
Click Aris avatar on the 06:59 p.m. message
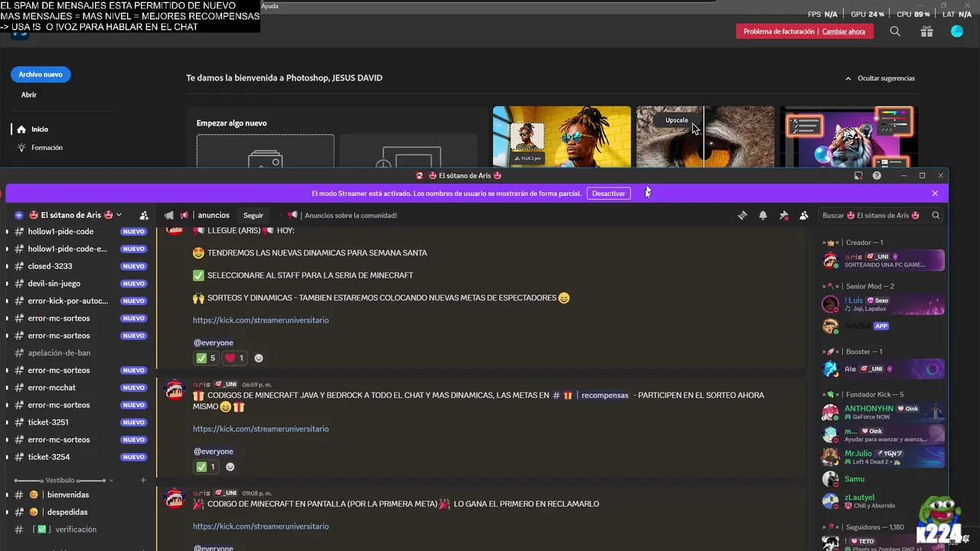[x=175, y=390]
